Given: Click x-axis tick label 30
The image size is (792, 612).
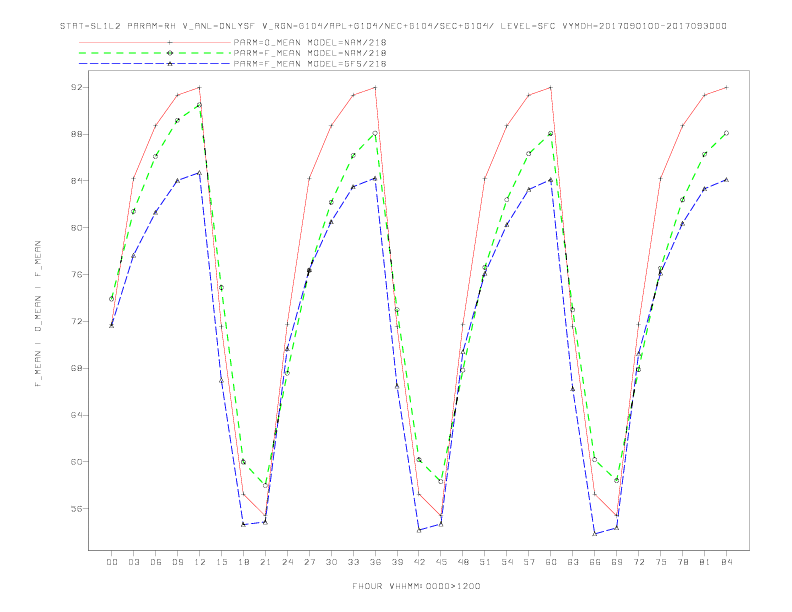Looking at the screenshot, I should pos(331,562).
